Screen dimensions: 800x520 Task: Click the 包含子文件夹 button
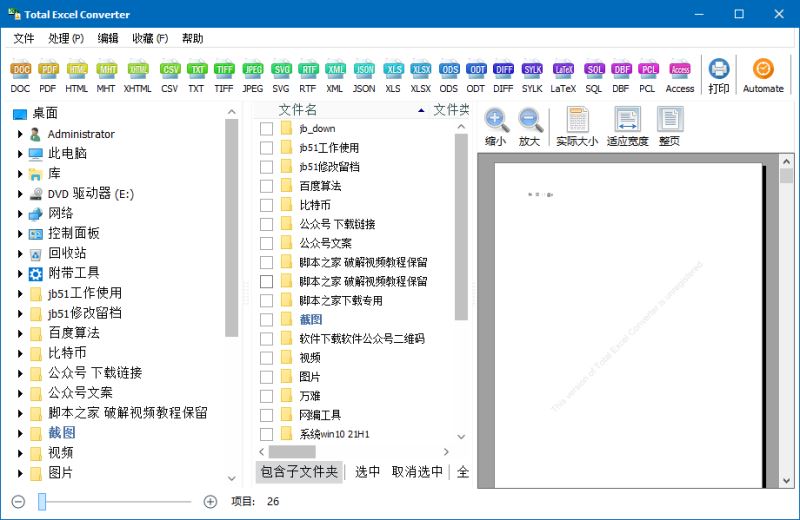[299, 472]
